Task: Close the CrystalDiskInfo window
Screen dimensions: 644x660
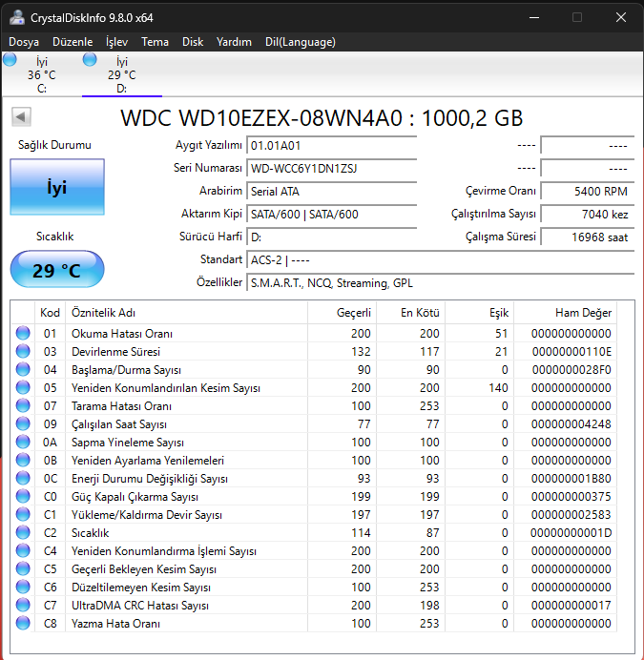Action: pyautogui.click(x=621, y=17)
